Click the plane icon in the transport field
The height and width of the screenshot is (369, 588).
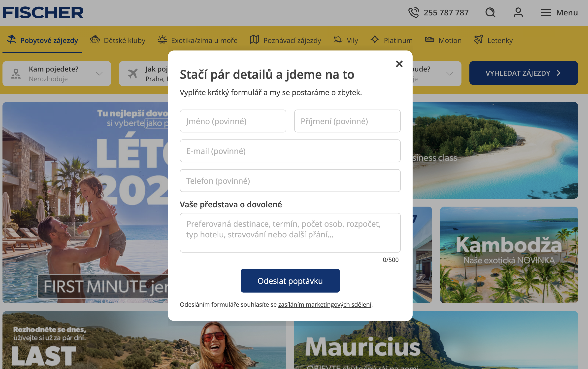(x=132, y=74)
